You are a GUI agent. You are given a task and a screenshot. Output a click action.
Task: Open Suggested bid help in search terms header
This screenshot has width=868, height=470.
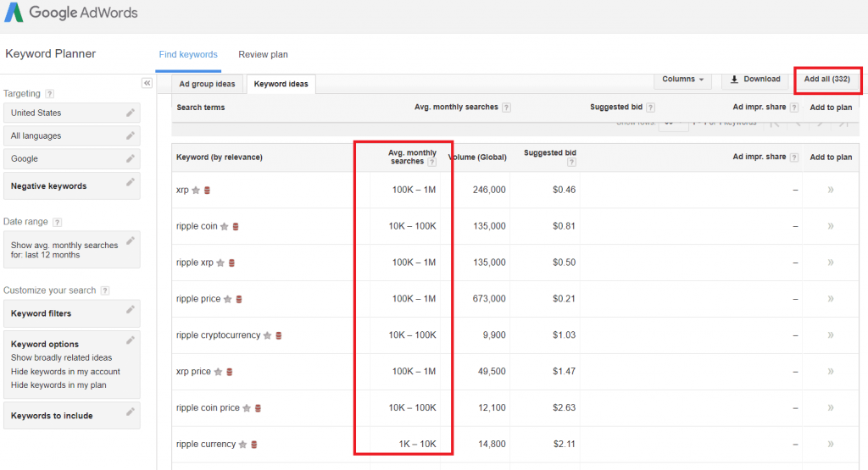tap(650, 108)
